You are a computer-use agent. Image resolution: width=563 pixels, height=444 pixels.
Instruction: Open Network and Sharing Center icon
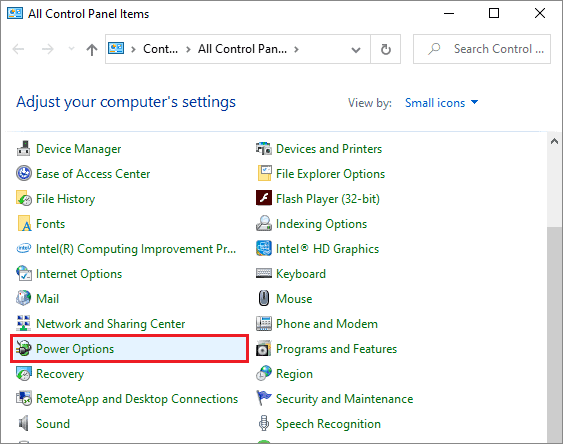(x=24, y=323)
